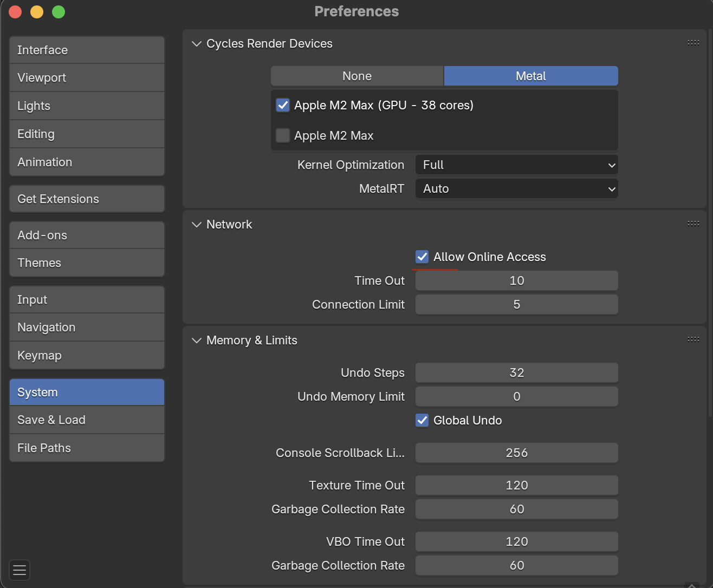Open the File Paths section
This screenshot has width=713, height=588.
coord(87,448)
